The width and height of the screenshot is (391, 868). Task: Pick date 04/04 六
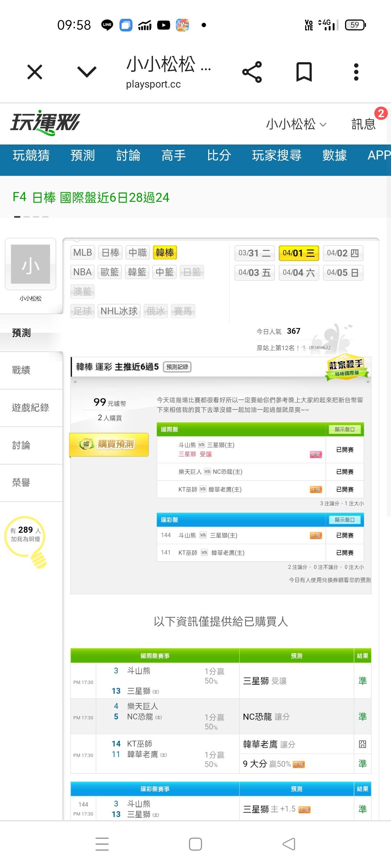299,273
